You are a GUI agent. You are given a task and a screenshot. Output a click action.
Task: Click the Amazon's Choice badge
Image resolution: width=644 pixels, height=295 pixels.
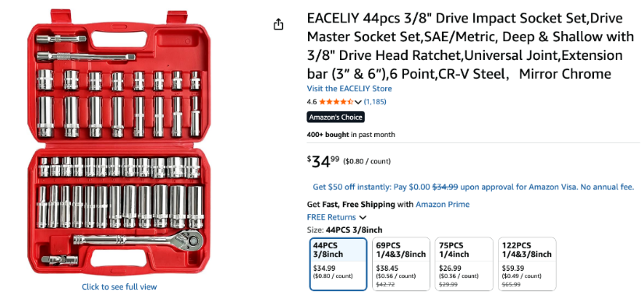tap(335, 118)
